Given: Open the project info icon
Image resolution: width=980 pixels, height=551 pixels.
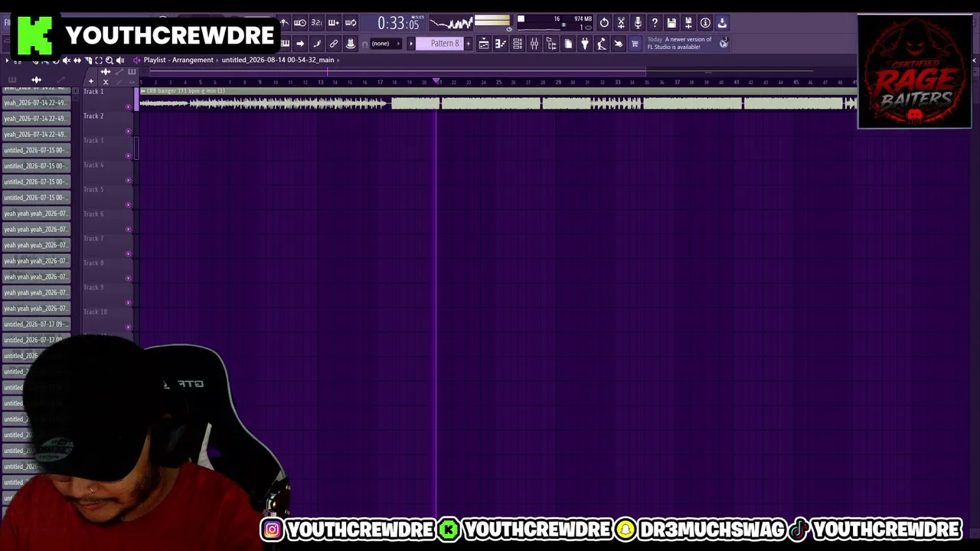Looking at the screenshot, I should click(x=705, y=23).
